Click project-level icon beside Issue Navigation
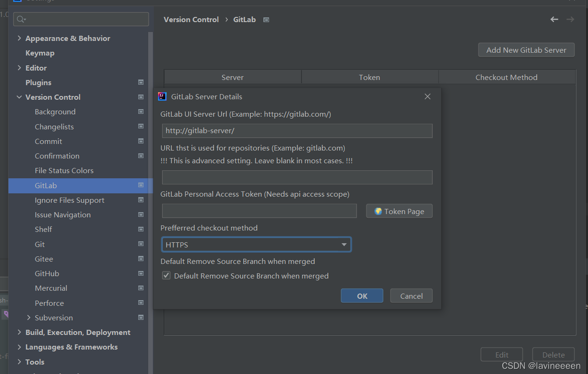This screenshot has width=588, height=374. coord(141,215)
